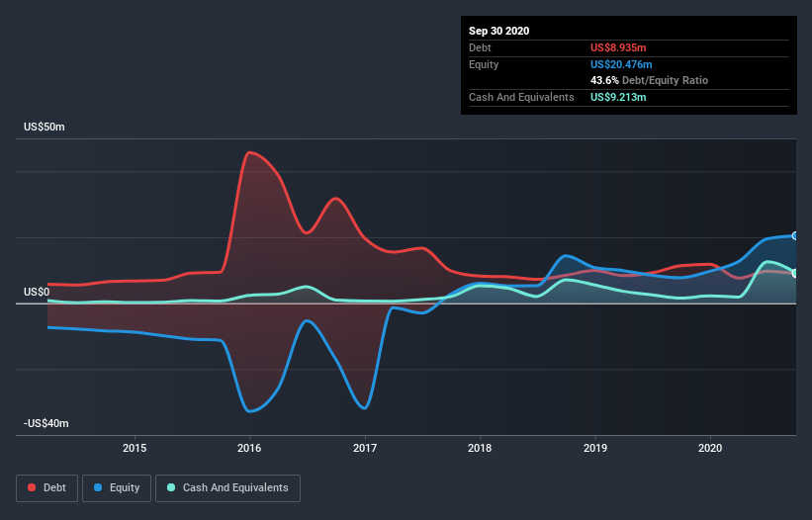Click the US$9.213m cash value
812x520 pixels.
pos(618,97)
